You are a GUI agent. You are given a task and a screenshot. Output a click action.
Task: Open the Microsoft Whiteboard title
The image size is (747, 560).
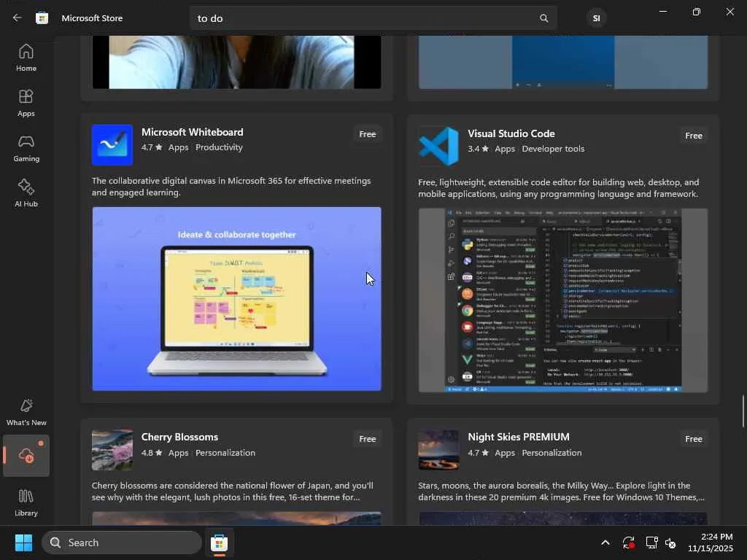tap(192, 132)
